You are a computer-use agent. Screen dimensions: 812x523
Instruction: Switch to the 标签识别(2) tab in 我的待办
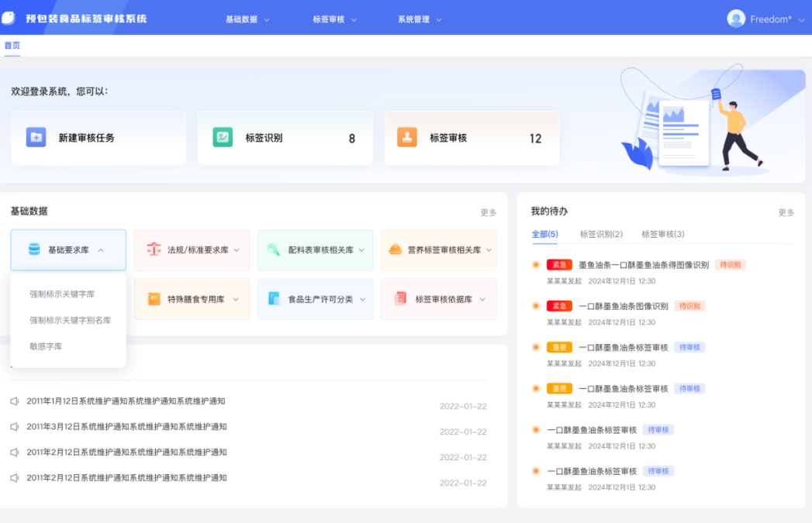[601, 234]
